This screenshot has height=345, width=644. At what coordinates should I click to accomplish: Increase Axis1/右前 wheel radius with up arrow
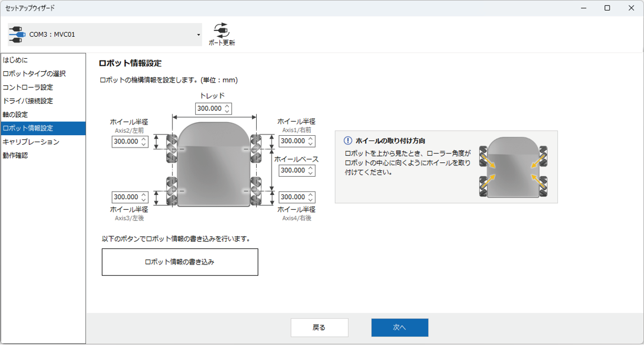click(x=311, y=139)
